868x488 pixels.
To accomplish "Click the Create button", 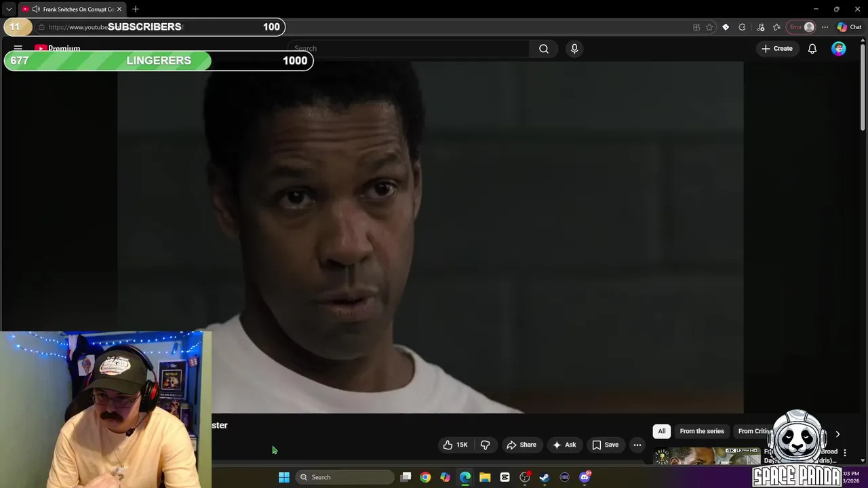I will (x=777, y=49).
